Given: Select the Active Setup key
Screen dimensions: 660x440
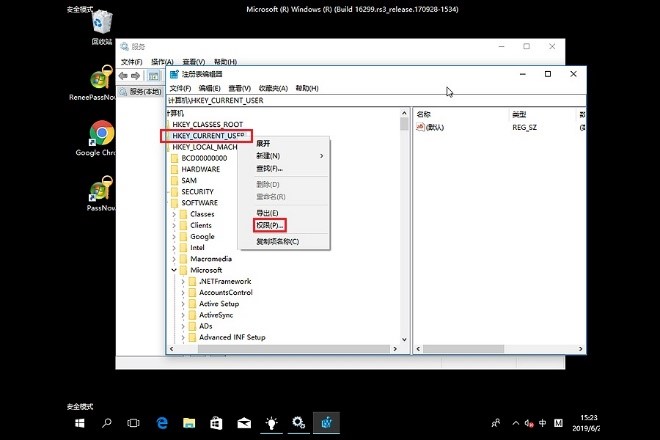Looking at the screenshot, I should click(219, 304).
